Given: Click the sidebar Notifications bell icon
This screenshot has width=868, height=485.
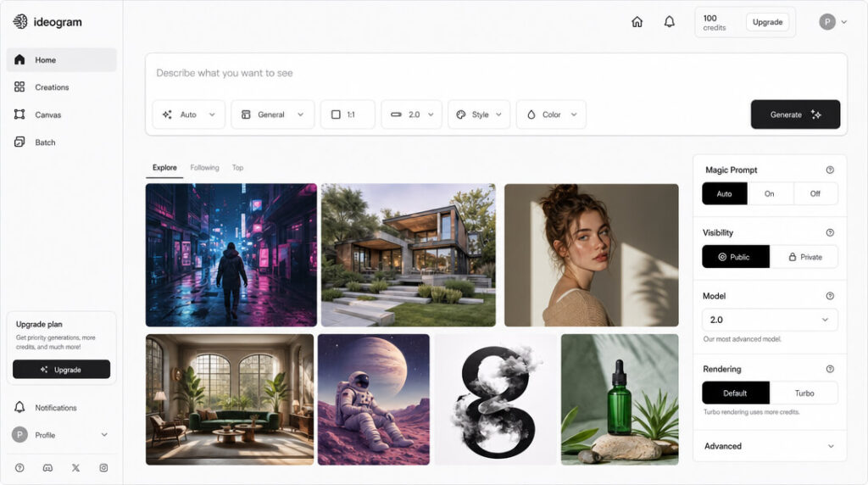Looking at the screenshot, I should (x=20, y=408).
